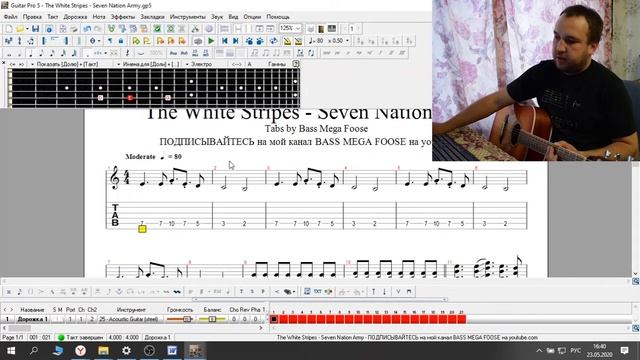Screen dimensions: 640x360
Task: Open the Нота menu
Action: pyautogui.click(x=99, y=17)
